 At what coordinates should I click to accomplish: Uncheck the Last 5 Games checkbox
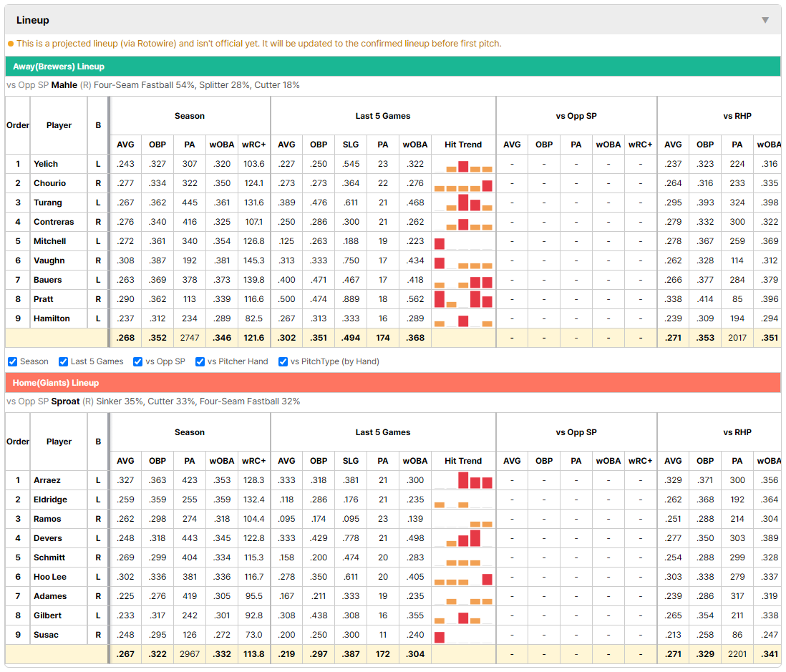[x=63, y=361]
